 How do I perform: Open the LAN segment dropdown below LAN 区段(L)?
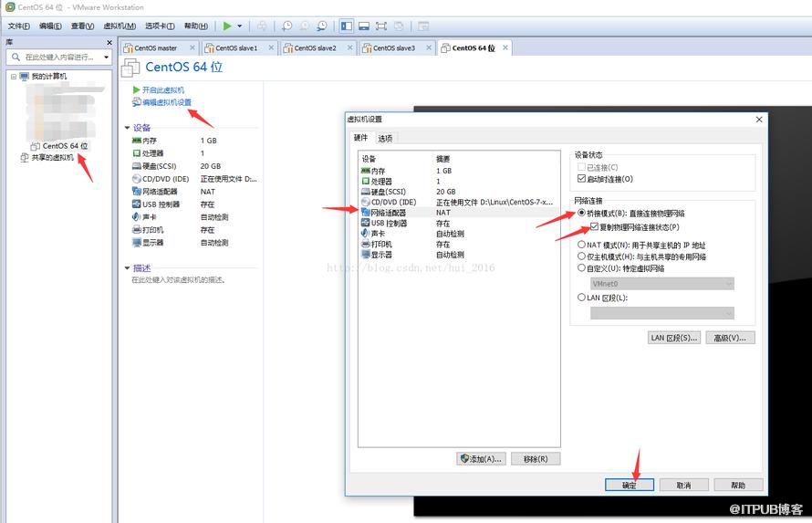click(661, 313)
